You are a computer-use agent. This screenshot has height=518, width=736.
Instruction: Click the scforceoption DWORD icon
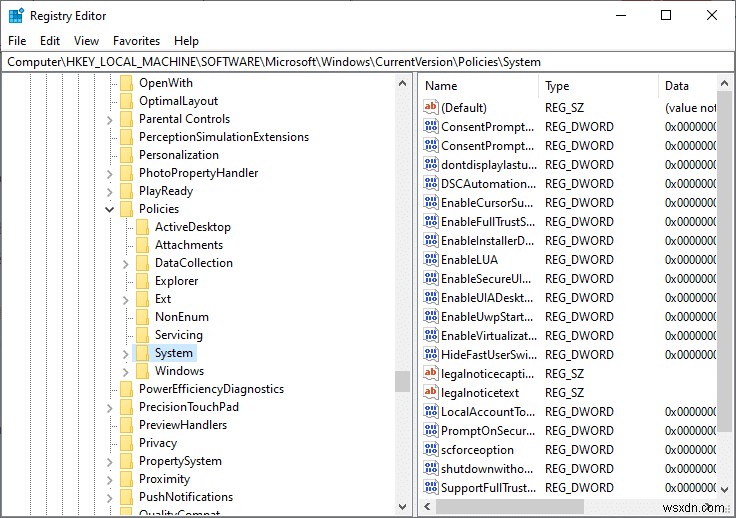point(430,449)
